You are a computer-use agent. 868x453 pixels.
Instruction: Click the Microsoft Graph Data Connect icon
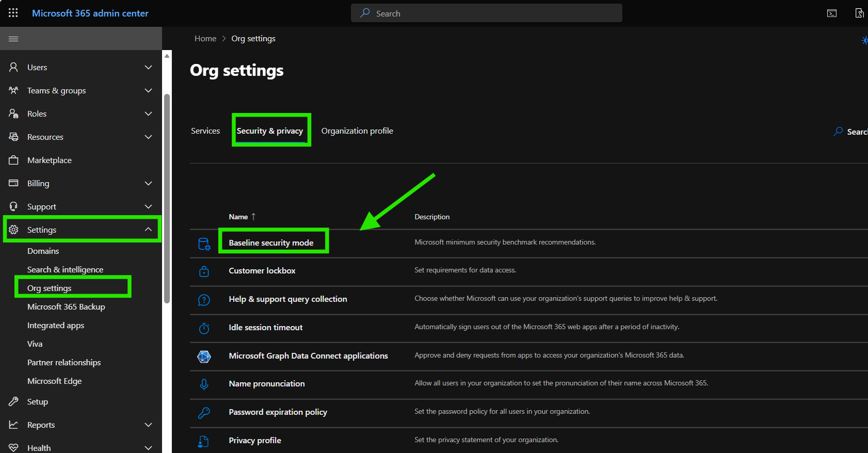(x=204, y=357)
